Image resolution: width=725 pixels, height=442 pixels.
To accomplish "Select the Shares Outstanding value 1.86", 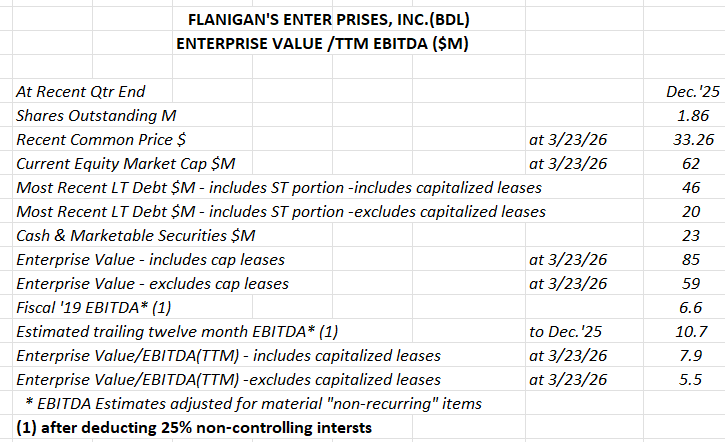I will click(693, 116).
